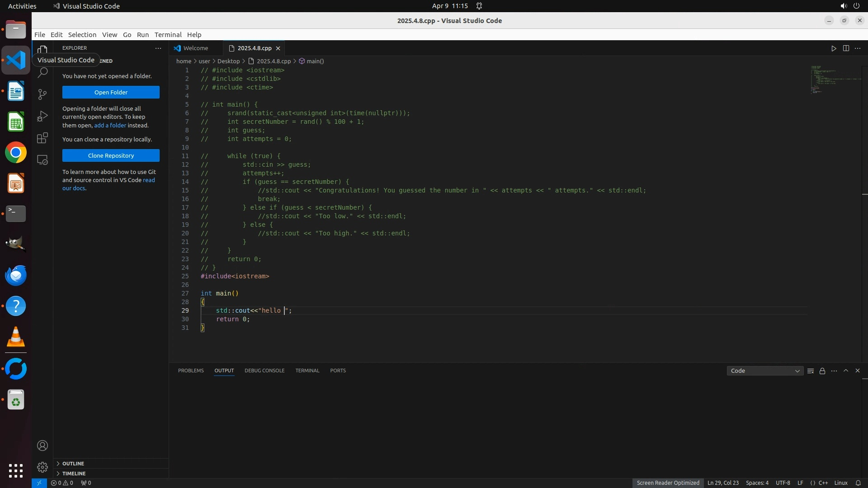Open the Source Control view
The height and width of the screenshot is (488, 868).
(42, 94)
